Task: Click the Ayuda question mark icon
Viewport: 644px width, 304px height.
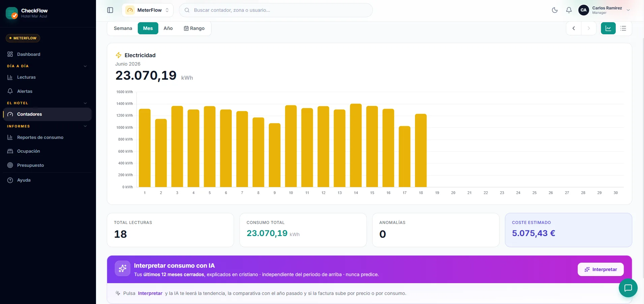Action: pyautogui.click(x=10, y=180)
